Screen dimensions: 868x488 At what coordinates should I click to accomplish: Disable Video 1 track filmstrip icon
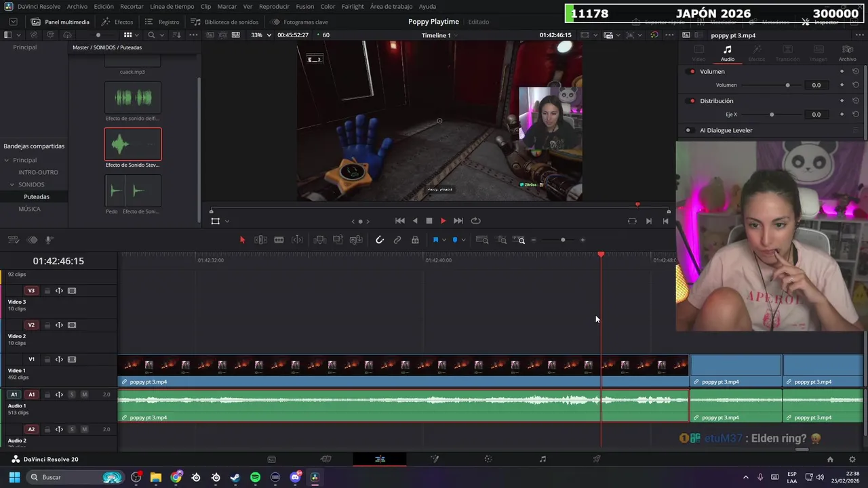pos(72,360)
